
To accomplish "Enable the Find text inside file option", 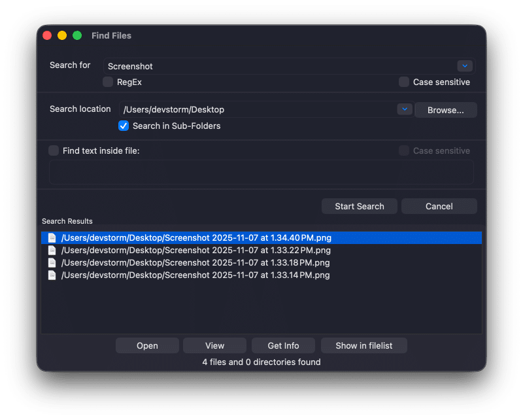I will (x=54, y=150).
